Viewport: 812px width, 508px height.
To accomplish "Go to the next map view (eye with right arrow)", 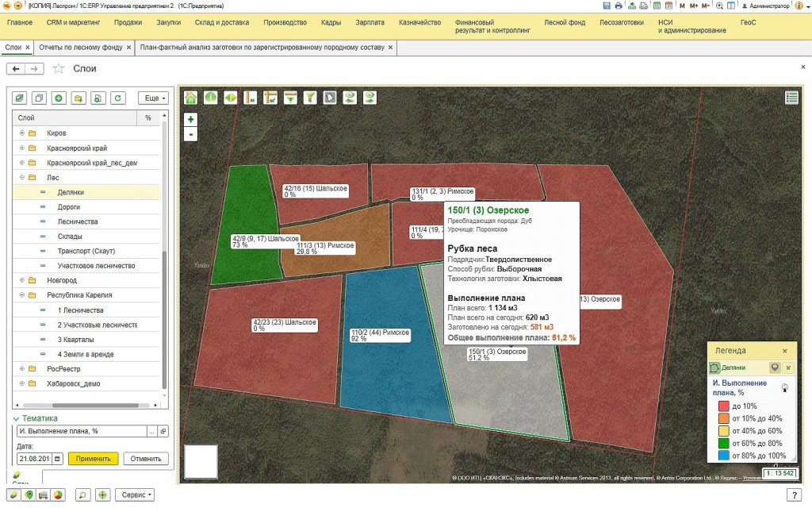I will (370, 98).
